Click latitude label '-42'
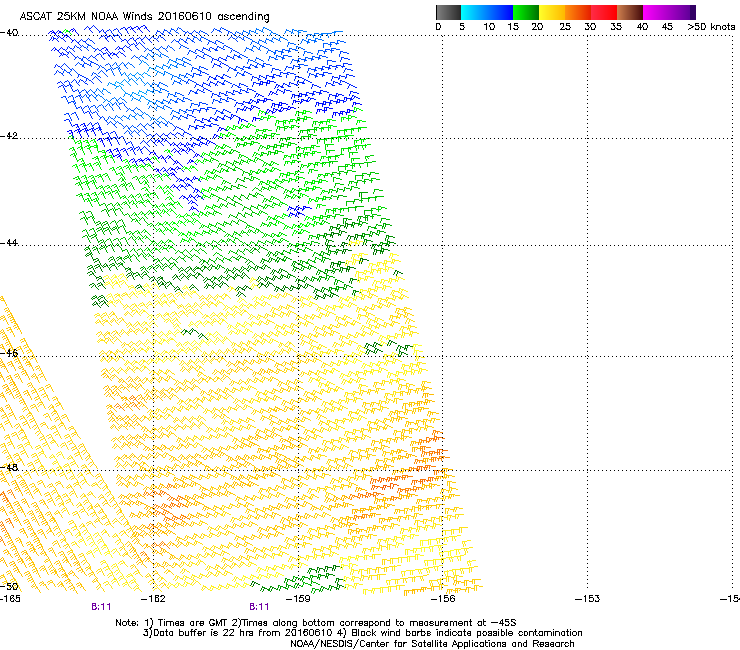The image size is (740, 650). 9,135
